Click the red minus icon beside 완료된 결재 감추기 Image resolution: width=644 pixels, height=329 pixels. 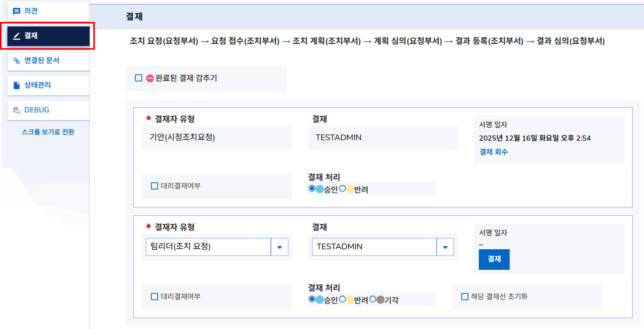pyautogui.click(x=150, y=78)
